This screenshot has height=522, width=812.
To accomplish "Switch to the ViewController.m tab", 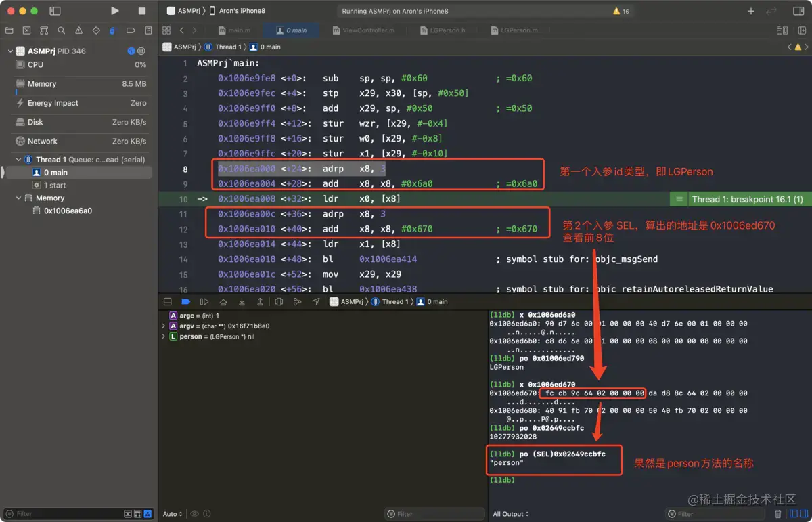I will click(363, 30).
